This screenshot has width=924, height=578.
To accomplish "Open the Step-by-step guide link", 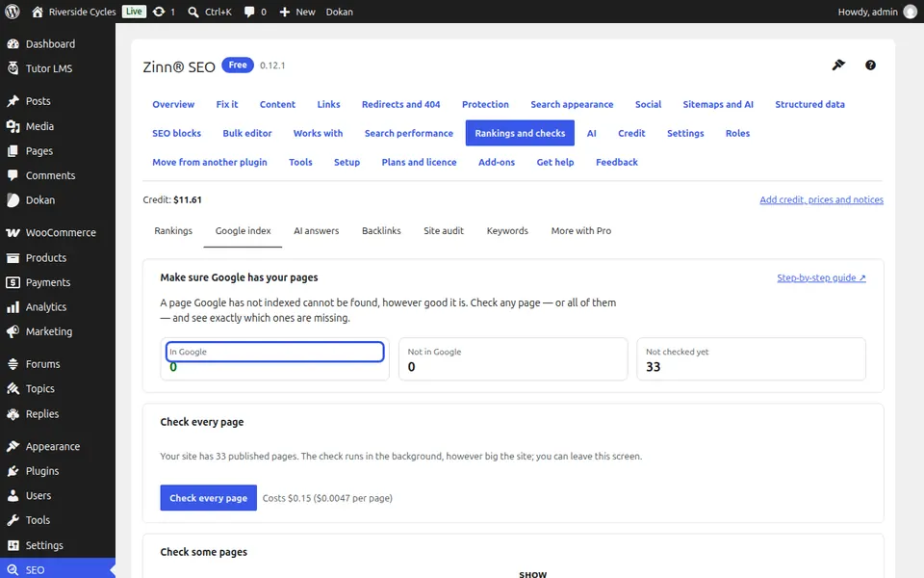I will pos(821,277).
